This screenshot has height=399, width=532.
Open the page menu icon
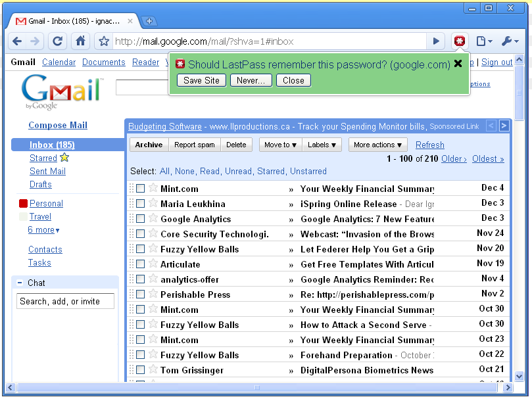click(484, 41)
